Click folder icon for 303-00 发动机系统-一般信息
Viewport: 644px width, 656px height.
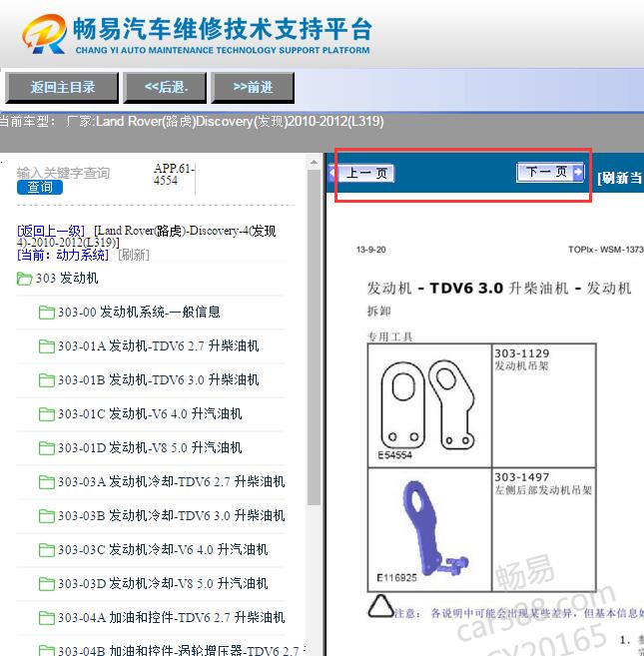coord(47,313)
